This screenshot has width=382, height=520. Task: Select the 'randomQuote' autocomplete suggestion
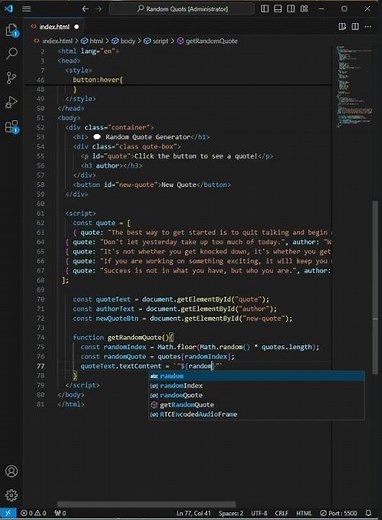pos(256,395)
